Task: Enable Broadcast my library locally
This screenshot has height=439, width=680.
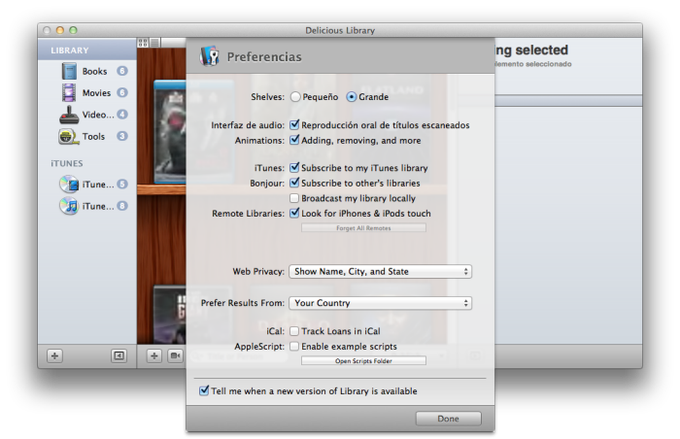Action: click(294, 198)
